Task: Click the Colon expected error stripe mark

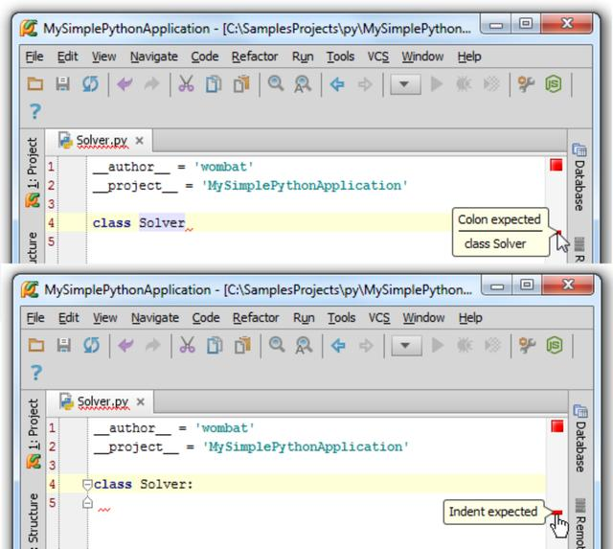Action: pyautogui.click(x=559, y=233)
